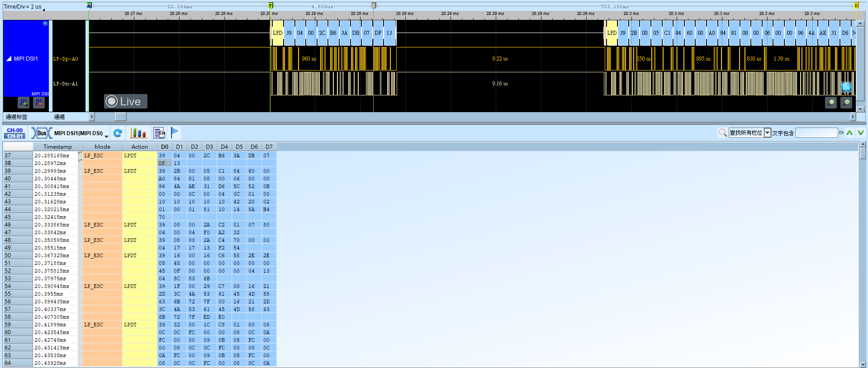Click the D0 column header
Image resolution: width=868 pixels, height=368 pixels.
[165, 146]
